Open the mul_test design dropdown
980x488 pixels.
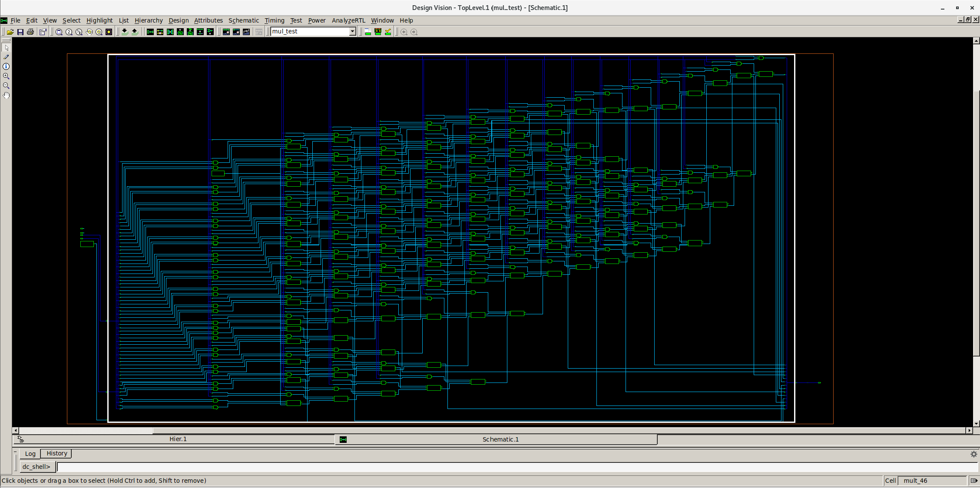pos(352,31)
